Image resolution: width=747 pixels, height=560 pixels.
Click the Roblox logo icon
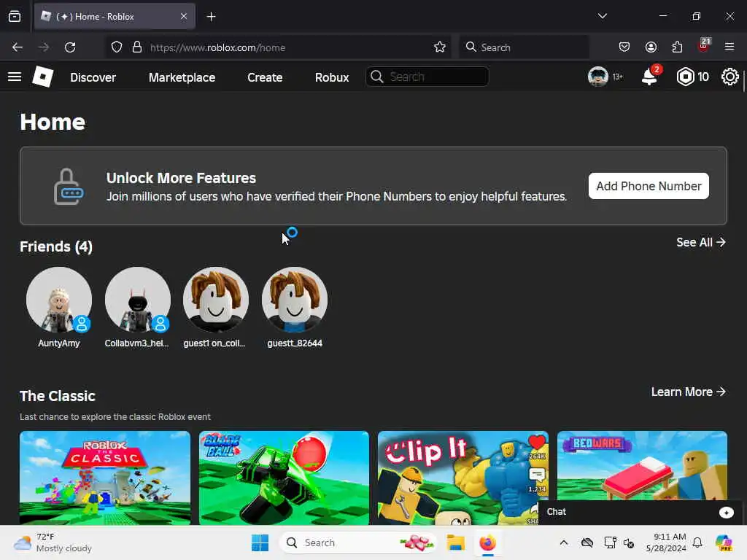(x=43, y=77)
